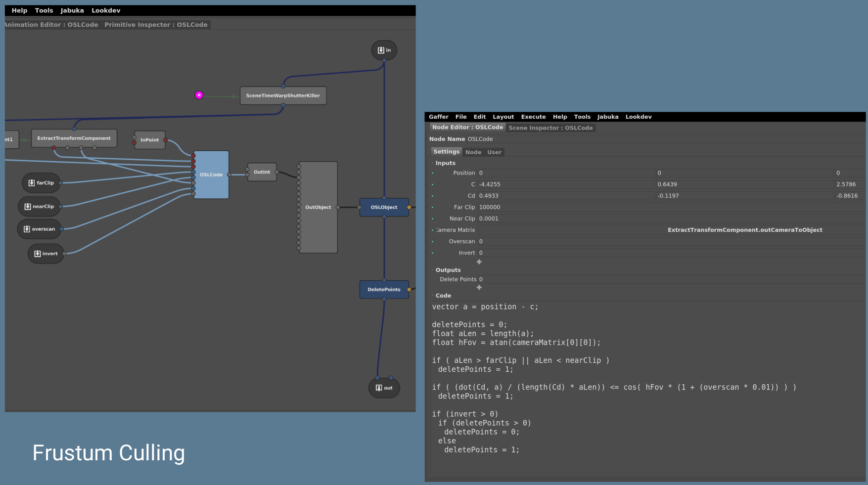Switch to Primitive Inspector : OSLCode tab
This screenshot has width=868, height=485.
(156, 25)
